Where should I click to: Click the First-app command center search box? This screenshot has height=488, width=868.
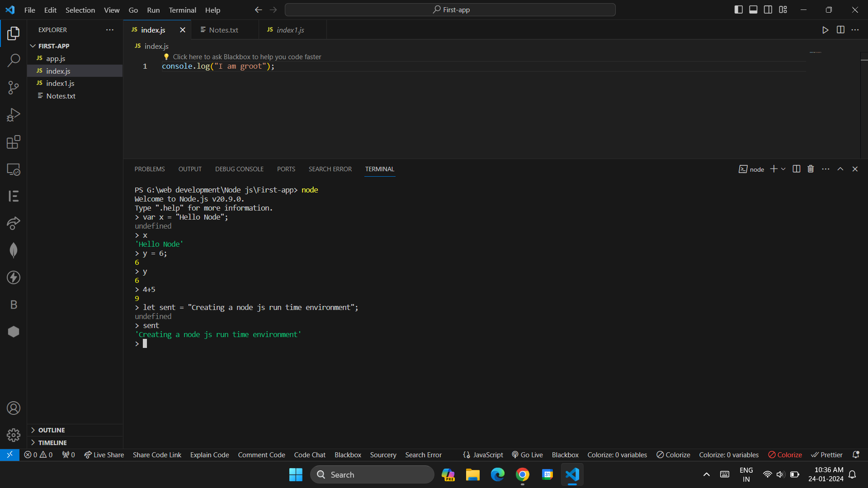(450, 9)
